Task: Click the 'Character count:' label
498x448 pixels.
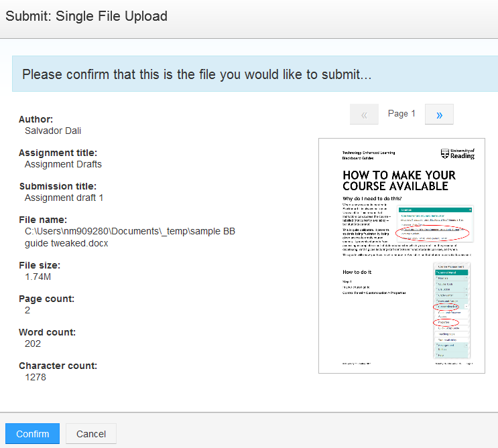Action: click(58, 366)
